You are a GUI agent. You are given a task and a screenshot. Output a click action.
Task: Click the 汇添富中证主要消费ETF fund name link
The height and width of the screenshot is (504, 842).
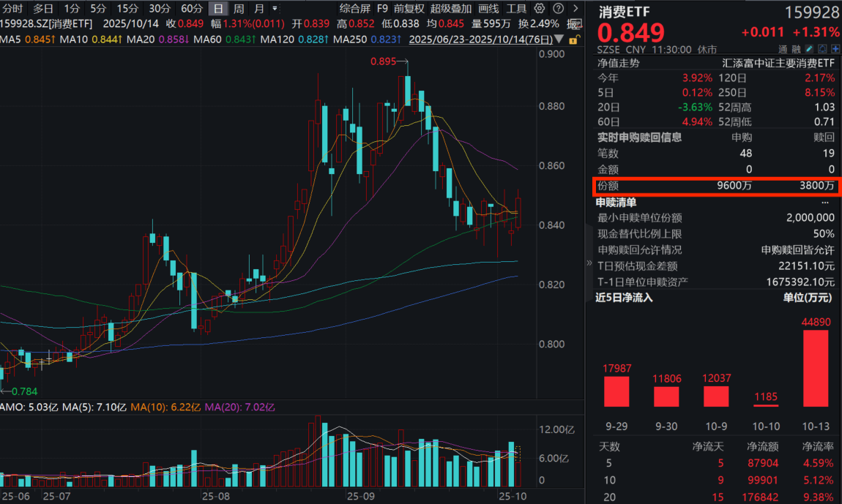780,63
